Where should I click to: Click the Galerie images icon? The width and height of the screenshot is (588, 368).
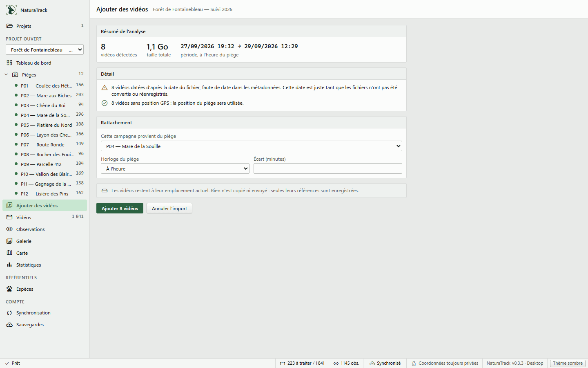click(x=9, y=241)
